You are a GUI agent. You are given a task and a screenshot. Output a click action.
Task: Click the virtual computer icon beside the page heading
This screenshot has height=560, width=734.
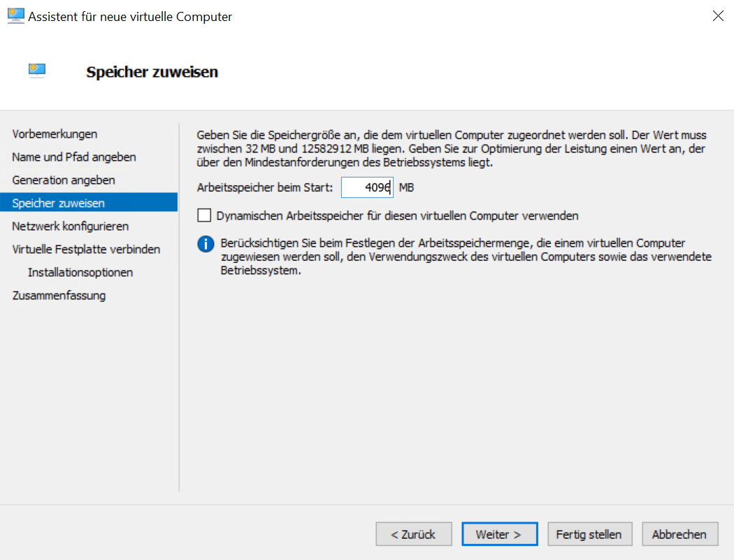click(37, 69)
